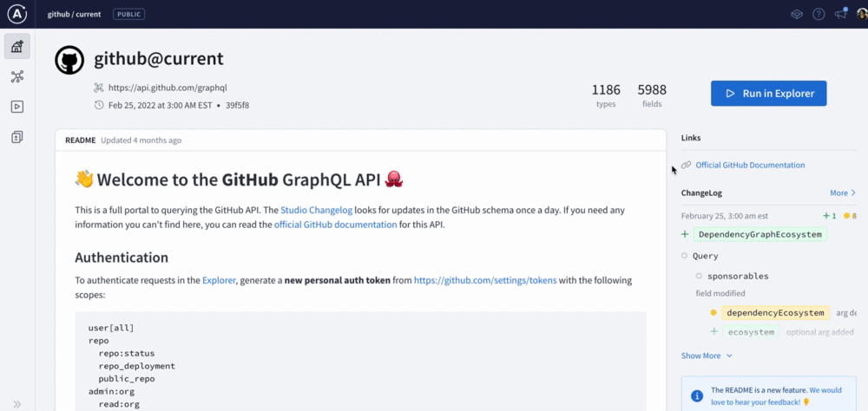The image size is (868, 411).
Task: Open the Changelog sidebar icon
Action: pyautogui.click(x=17, y=137)
